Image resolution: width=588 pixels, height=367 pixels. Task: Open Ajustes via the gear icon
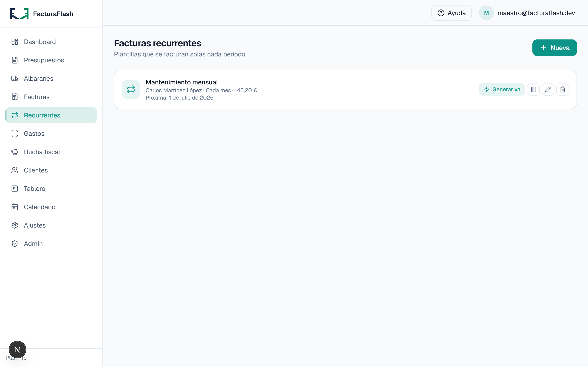pos(14,225)
